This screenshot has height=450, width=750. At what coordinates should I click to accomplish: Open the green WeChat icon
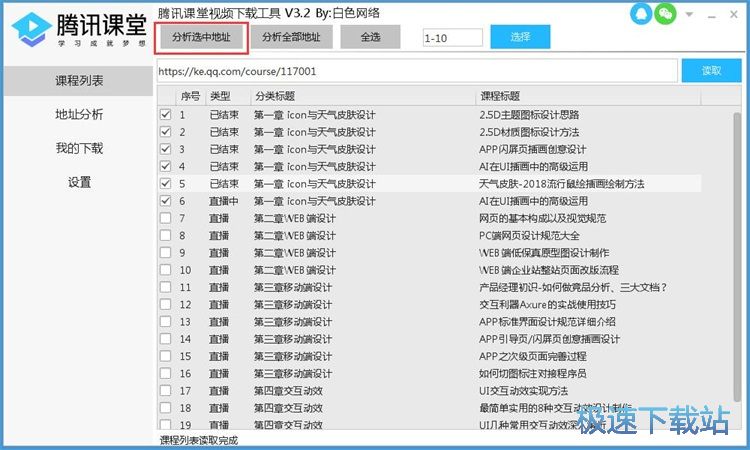tap(665, 14)
